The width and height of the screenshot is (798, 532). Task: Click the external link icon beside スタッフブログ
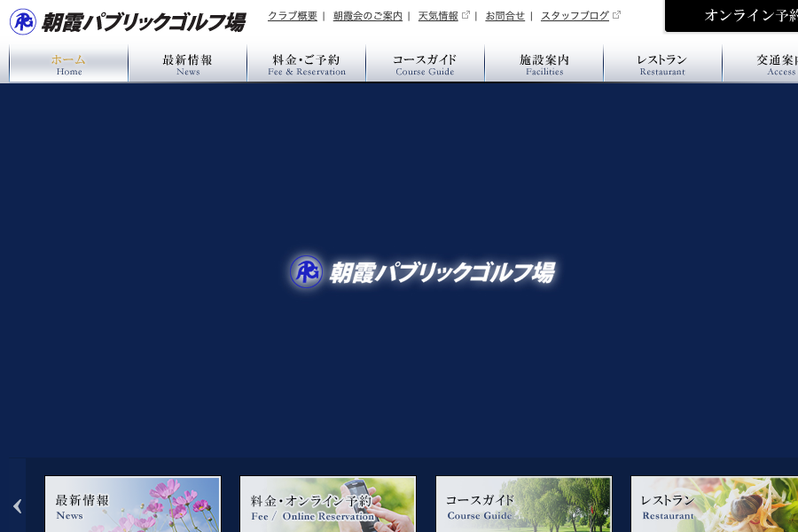[x=616, y=15]
